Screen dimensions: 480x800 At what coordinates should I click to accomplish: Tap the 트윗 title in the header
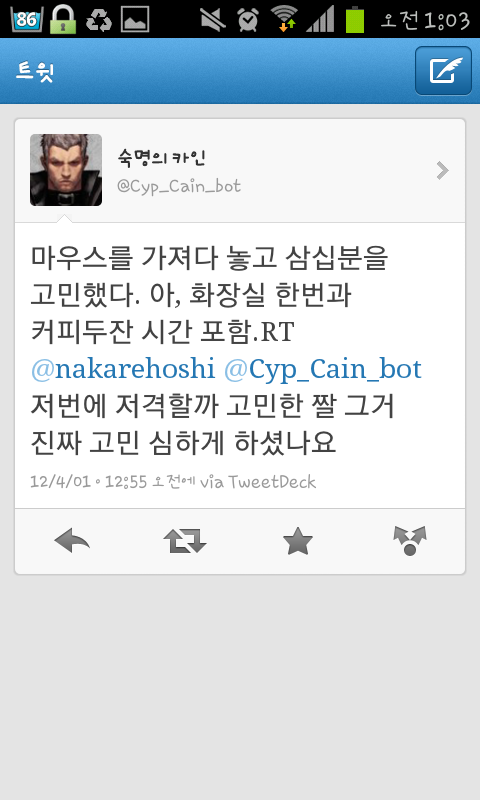[34, 71]
